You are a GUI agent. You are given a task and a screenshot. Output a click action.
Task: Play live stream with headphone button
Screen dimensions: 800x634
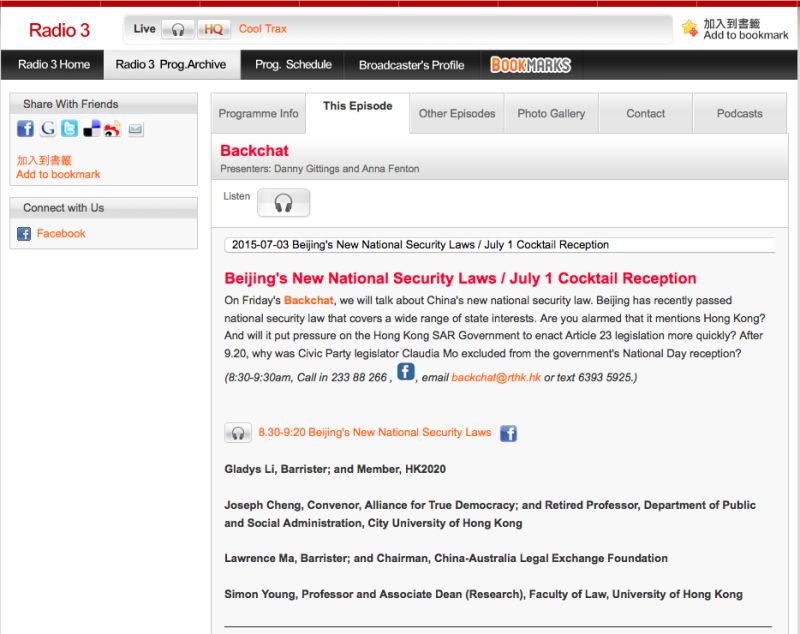tap(178, 29)
